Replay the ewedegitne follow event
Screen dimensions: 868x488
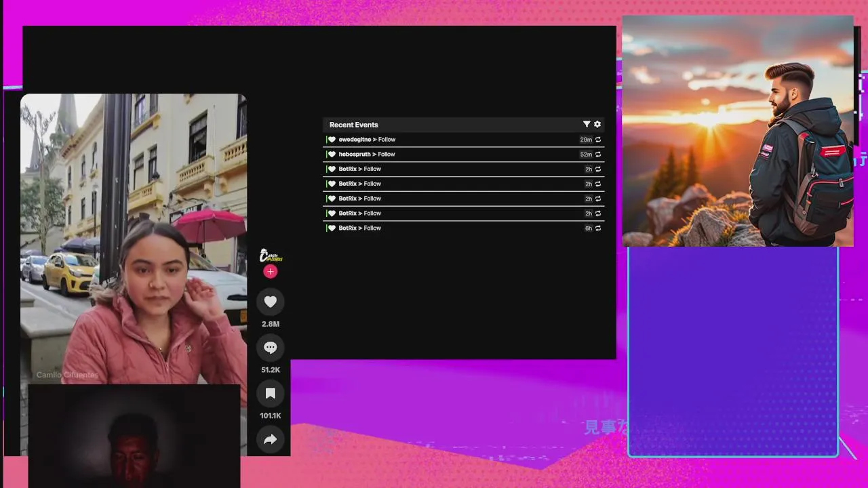coord(598,140)
